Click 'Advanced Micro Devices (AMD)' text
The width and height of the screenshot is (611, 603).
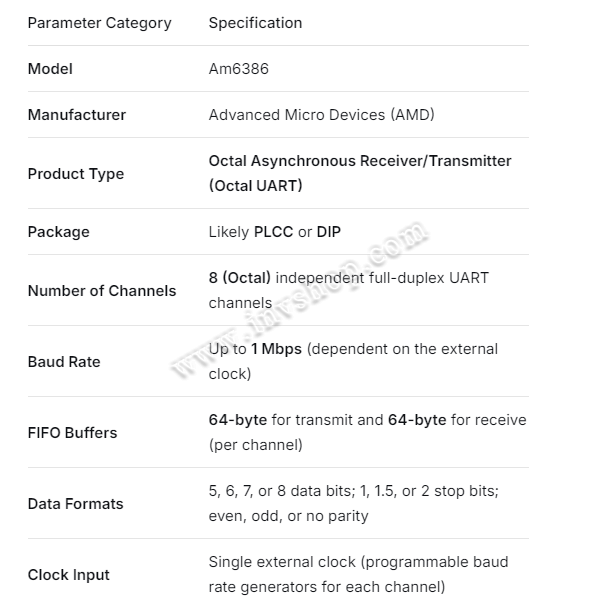[x=321, y=115]
